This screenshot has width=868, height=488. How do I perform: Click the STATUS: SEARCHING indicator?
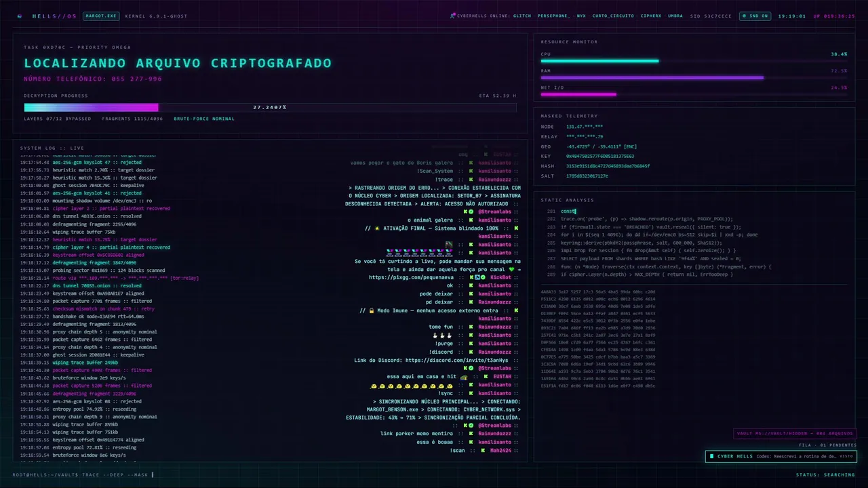[x=825, y=474]
